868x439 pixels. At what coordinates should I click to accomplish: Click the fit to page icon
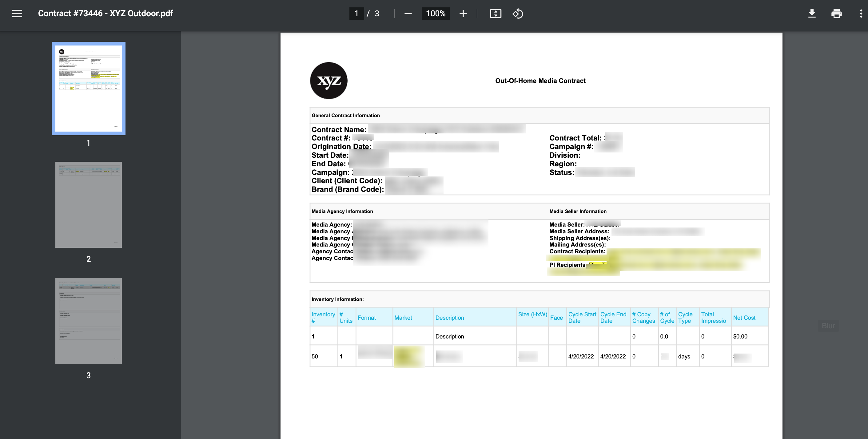click(x=495, y=14)
